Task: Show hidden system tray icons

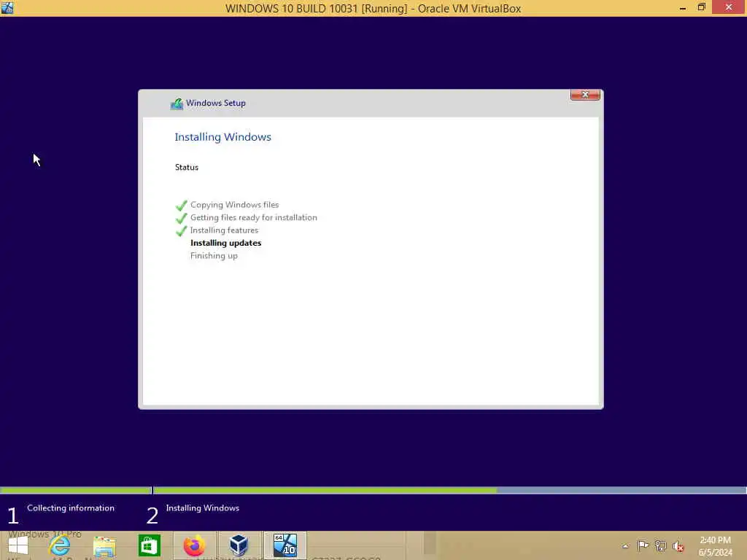Action: (626, 545)
